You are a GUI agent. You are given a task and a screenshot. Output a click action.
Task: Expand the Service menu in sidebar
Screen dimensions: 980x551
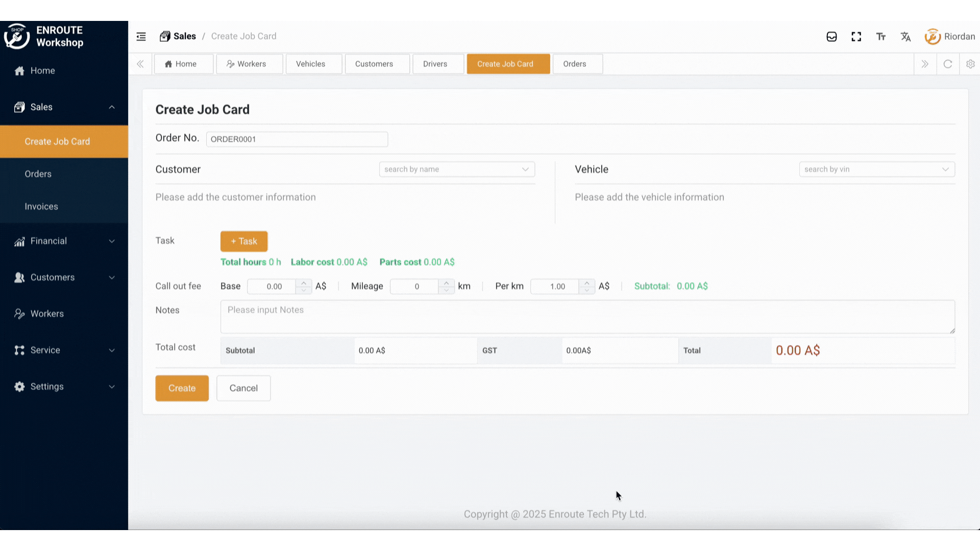tap(45, 350)
